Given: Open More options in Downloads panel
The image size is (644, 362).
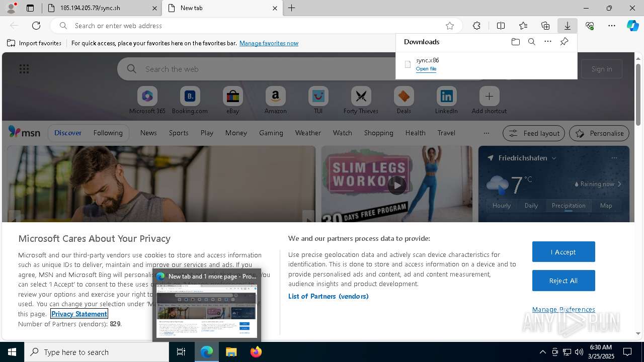Looking at the screenshot, I should (548, 42).
